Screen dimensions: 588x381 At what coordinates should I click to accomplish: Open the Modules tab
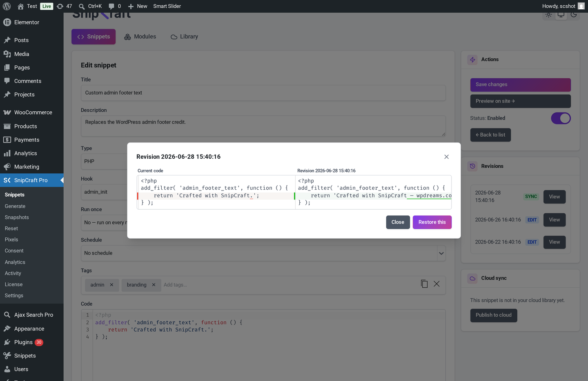click(140, 37)
